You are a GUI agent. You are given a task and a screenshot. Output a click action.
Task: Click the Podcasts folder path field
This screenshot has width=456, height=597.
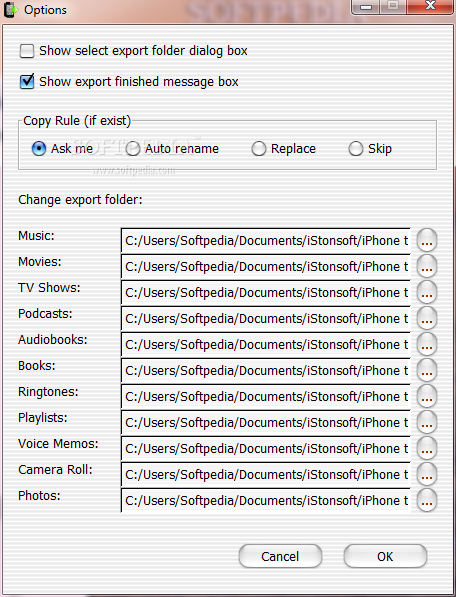(x=266, y=318)
